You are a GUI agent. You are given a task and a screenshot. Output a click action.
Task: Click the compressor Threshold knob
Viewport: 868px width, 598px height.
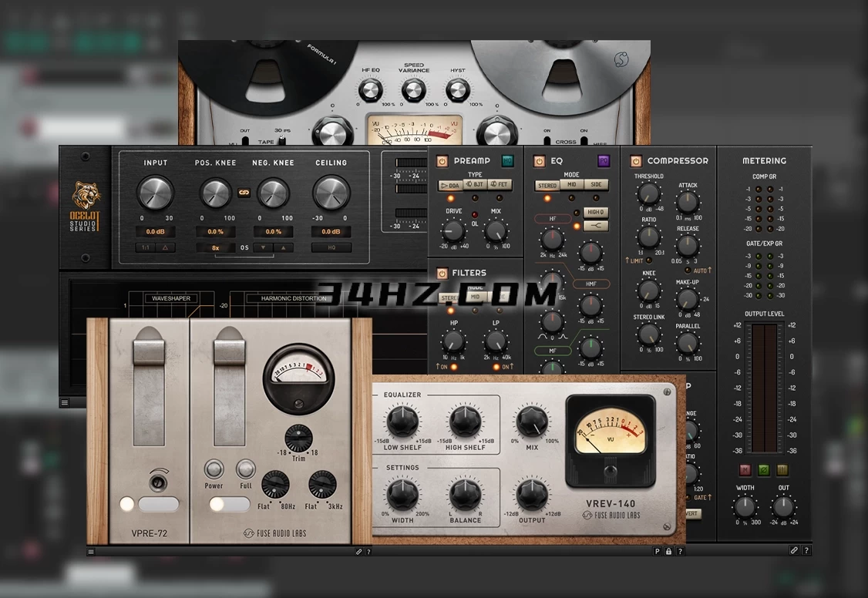[648, 193]
